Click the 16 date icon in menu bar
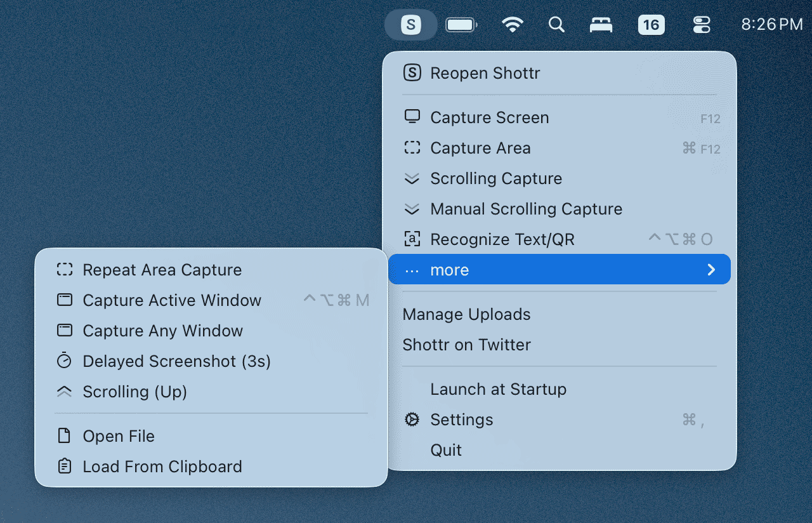 click(x=652, y=25)
